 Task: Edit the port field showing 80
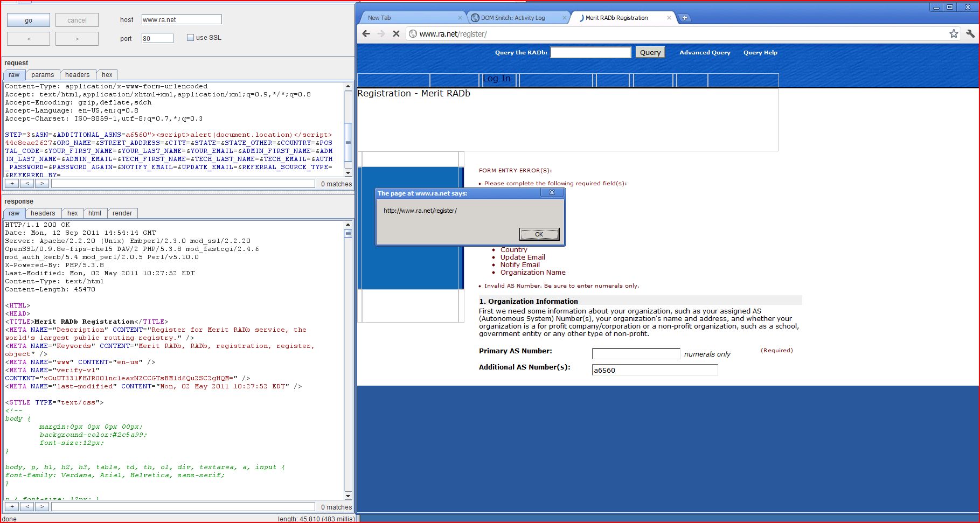coord(157,38)
